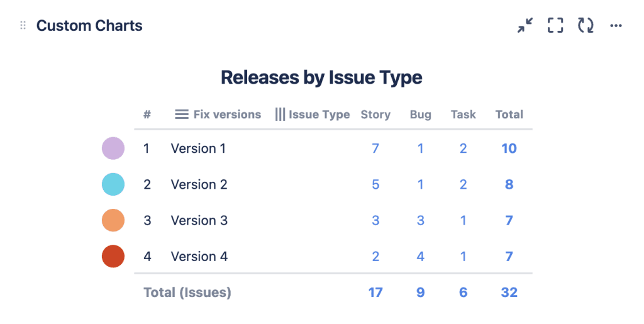Click the Fix versions rows icon
The height and width of the screenshot is (324, 644).
tap(182, 115)
